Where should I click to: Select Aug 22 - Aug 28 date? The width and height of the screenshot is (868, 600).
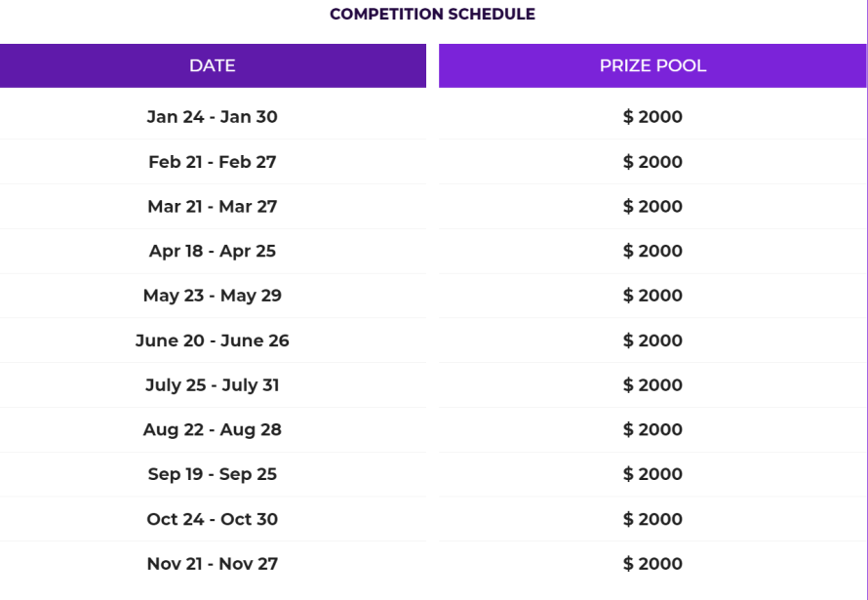(212, 429)
